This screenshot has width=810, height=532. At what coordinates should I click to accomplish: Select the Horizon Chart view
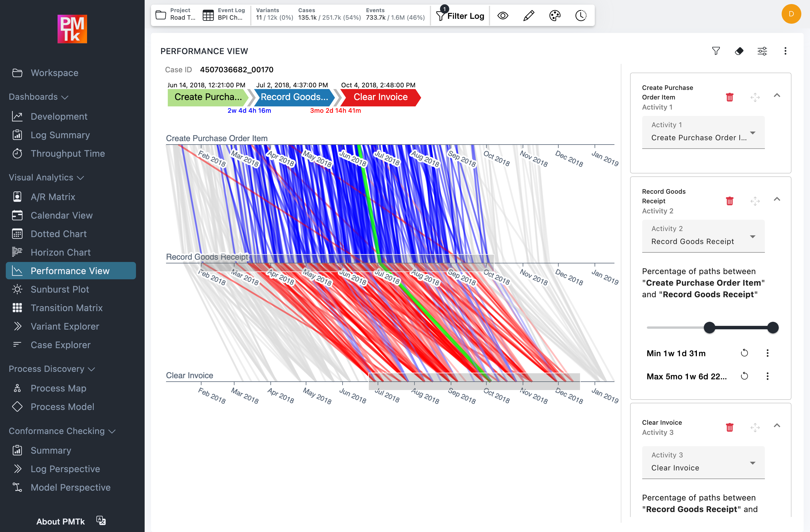pos(60,252)
